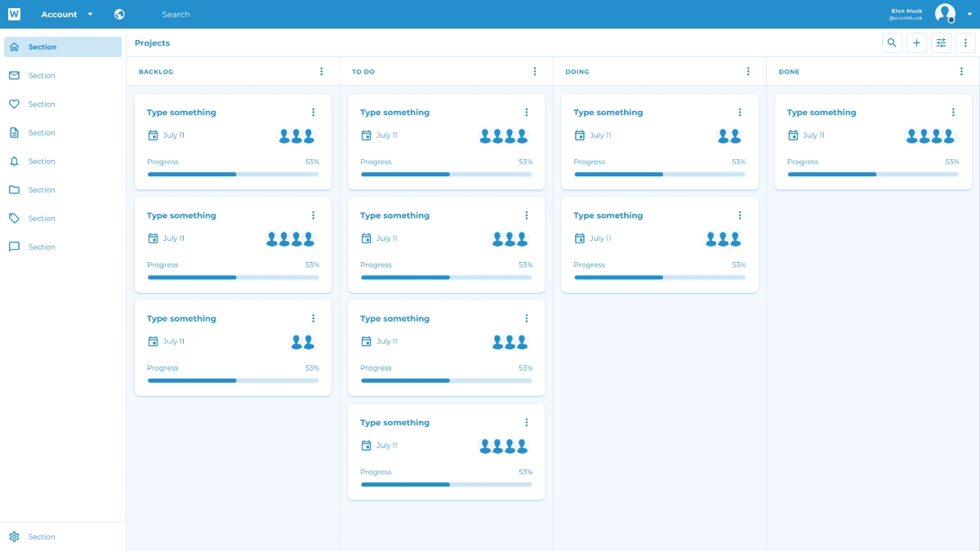Click the bell notifications sidebar icon
Screen dimensions: 980x551
(14, 161)
